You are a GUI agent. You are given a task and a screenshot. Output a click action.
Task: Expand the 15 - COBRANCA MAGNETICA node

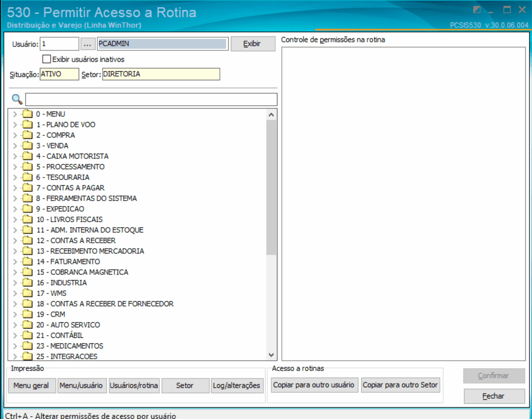point(15,272)
